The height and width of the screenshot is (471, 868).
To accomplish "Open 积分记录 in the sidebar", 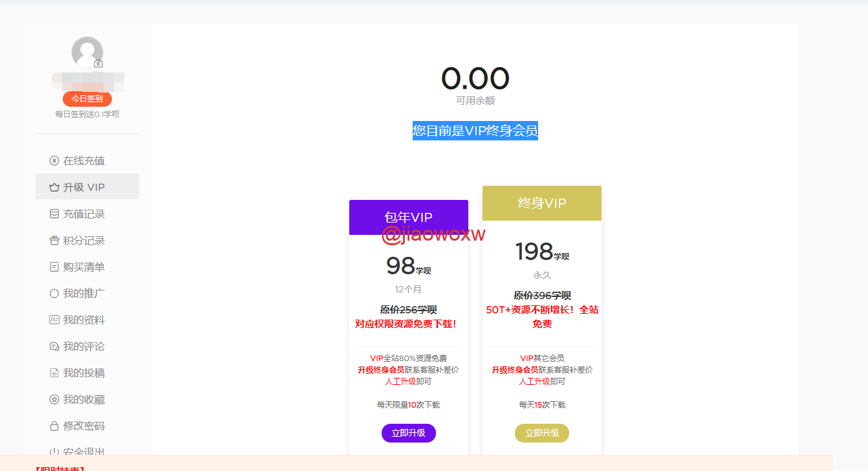I will click(x=87, y=240).
